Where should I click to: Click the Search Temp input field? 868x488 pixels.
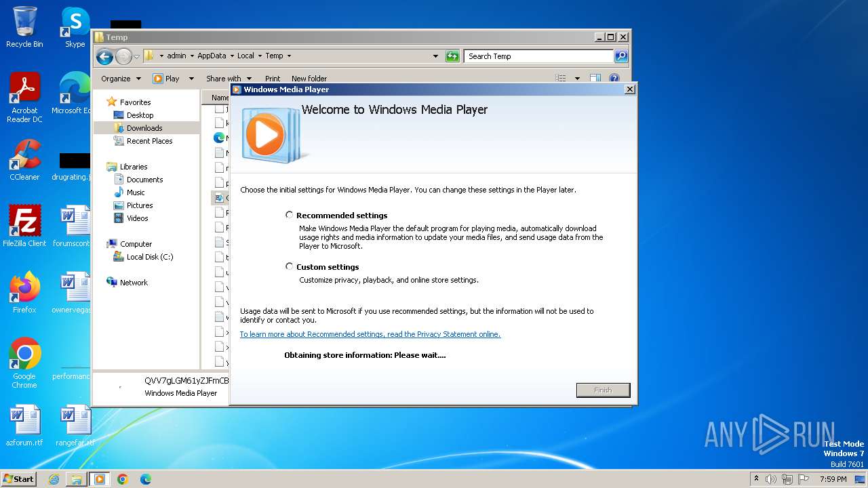point(539,56)
